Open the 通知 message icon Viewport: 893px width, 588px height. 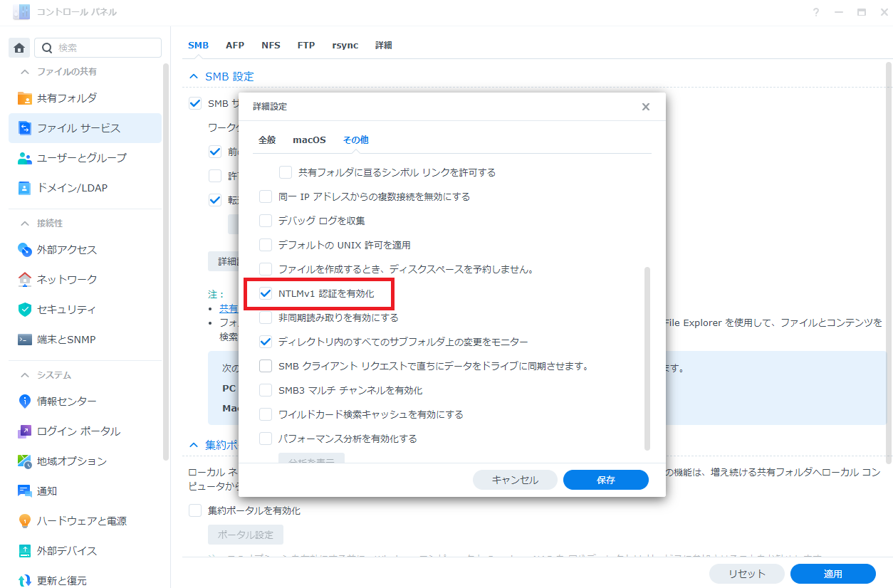pyautogui.click(x=25, y=491)
